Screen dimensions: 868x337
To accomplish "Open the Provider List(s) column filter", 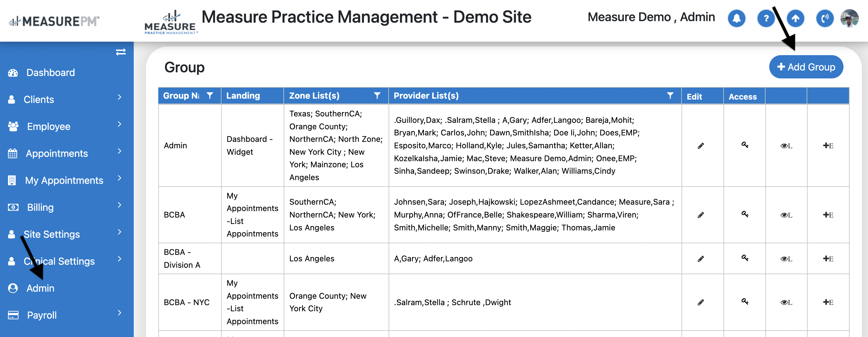I will coord(670,96).
